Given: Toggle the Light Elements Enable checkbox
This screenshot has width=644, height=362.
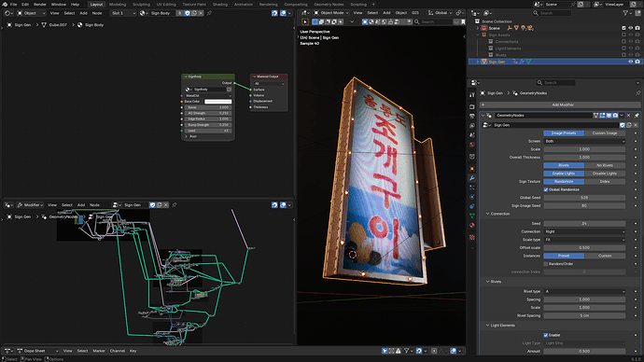Looking at the screenshot, I should pyautogui.click(x=546, y=335).
